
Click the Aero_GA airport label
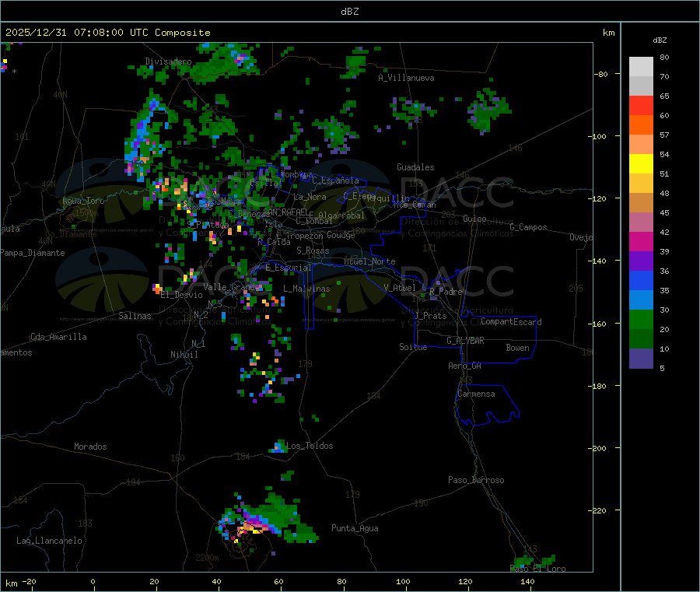465,366
